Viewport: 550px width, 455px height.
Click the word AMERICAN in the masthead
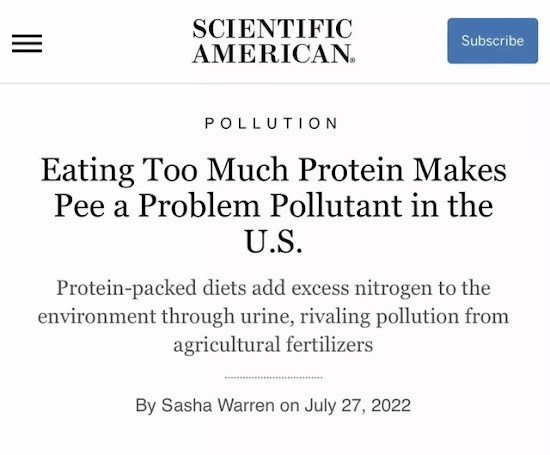click(x=271, y=53)
